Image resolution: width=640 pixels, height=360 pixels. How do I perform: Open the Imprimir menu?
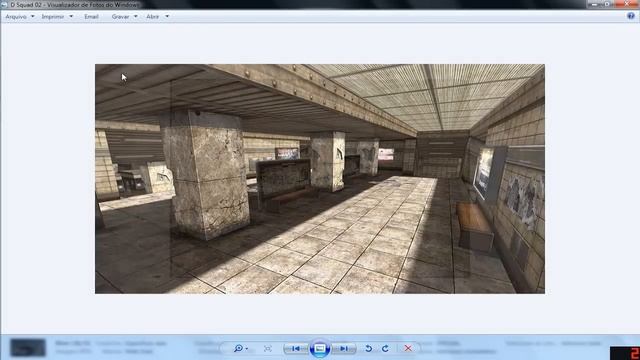point(53,17)
